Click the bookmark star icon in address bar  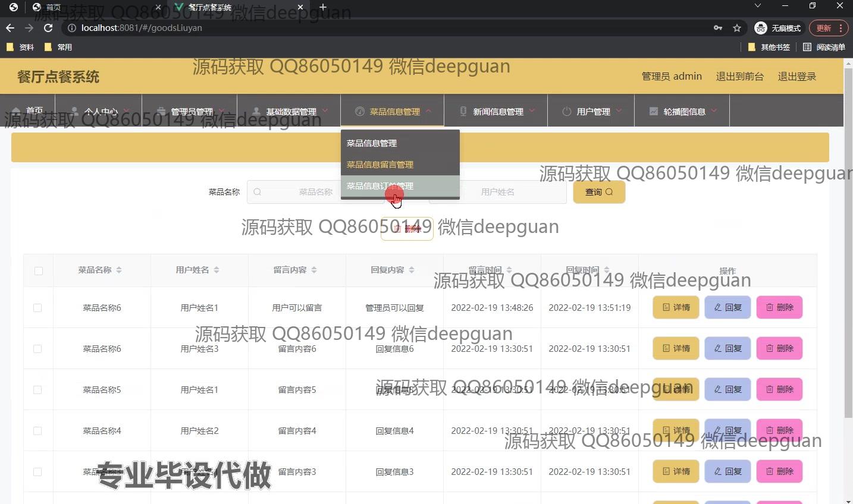(x=737, y=28)
